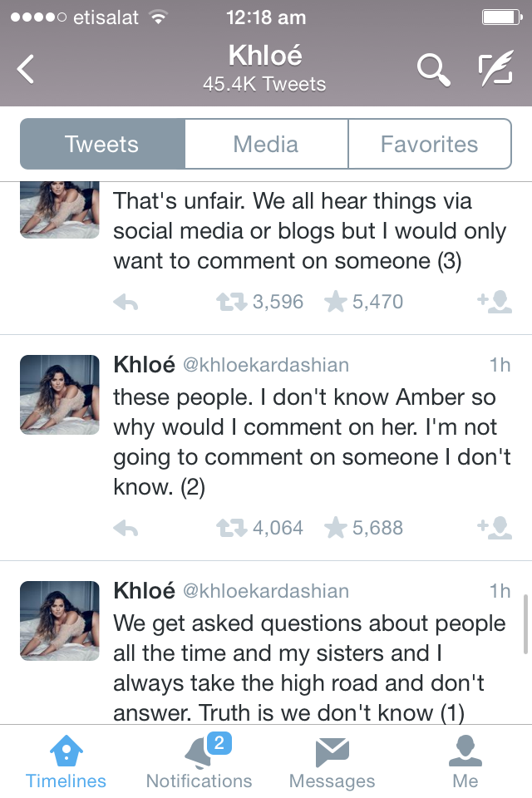Viewport: 532px width, 798px height.
Task: Reply to the tweet mentioning Amber
Action: coord(126,528)
